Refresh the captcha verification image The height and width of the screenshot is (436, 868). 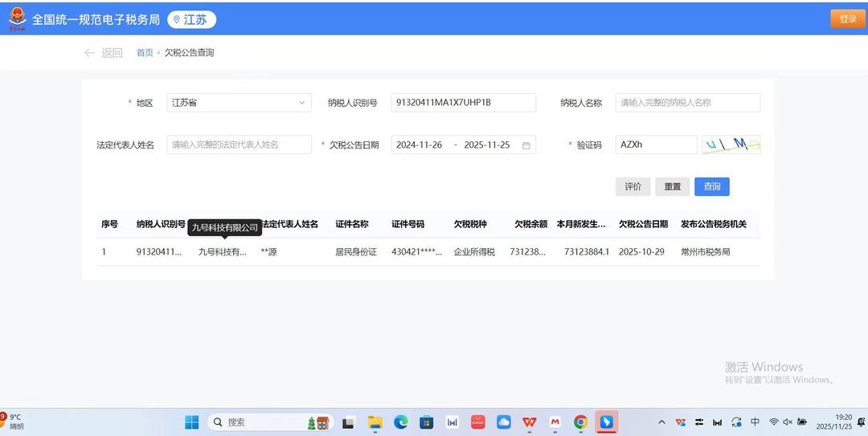(731, 145)
